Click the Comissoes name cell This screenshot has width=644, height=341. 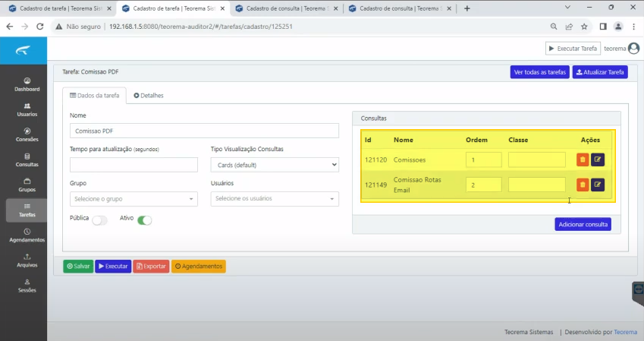[410, 159]
